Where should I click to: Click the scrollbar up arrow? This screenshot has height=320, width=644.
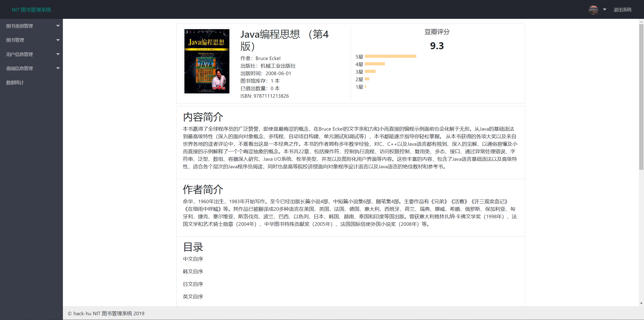(641, 22)
